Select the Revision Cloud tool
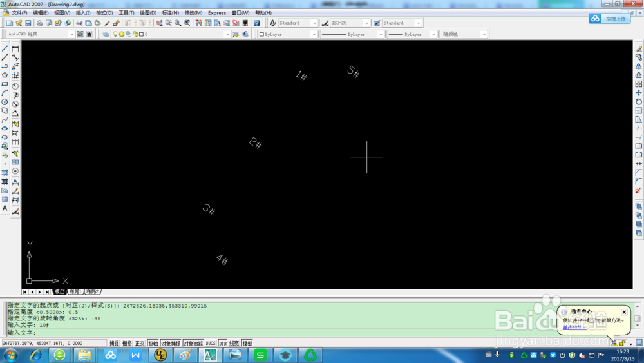The width and height of the screenshot is (644, 363). (5, 111)
